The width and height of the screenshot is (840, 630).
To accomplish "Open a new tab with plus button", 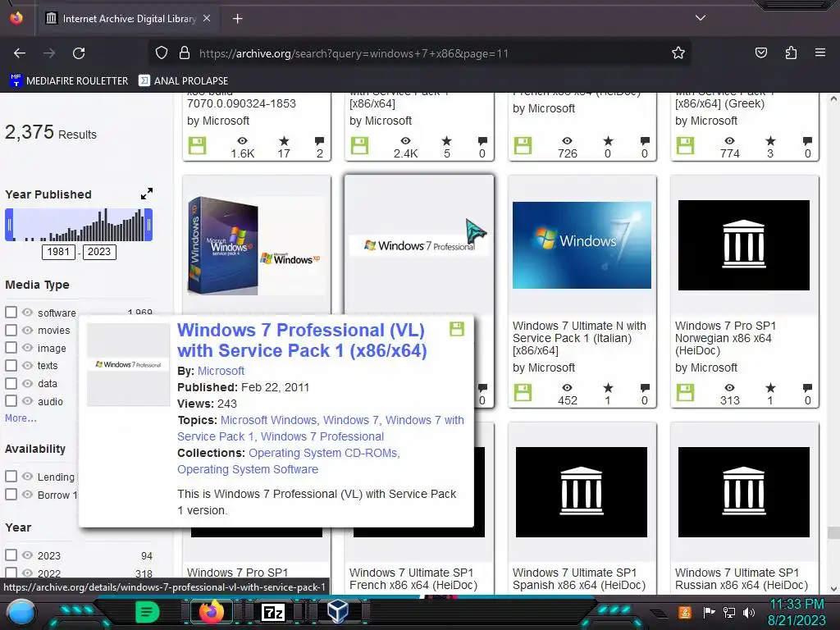I will click(237, 19).
